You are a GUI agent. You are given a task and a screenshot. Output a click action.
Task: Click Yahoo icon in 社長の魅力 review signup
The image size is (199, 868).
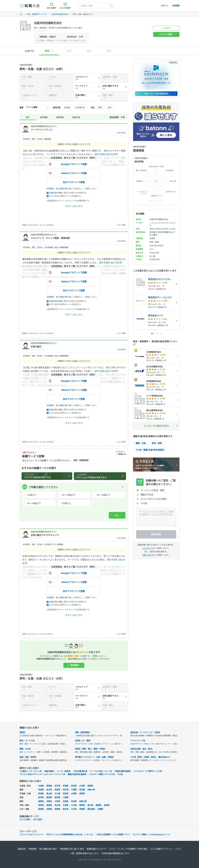click(x=50, y=390)
